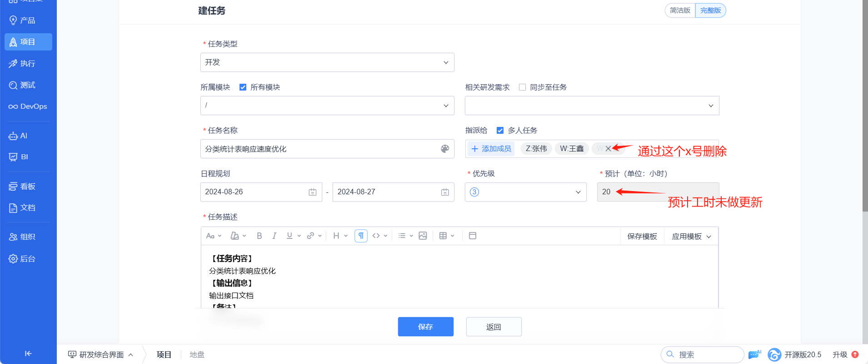The height and width of the screenshot is (364, 868).
Task: Click the 保存 button
Action: click(x=425, y=327)
